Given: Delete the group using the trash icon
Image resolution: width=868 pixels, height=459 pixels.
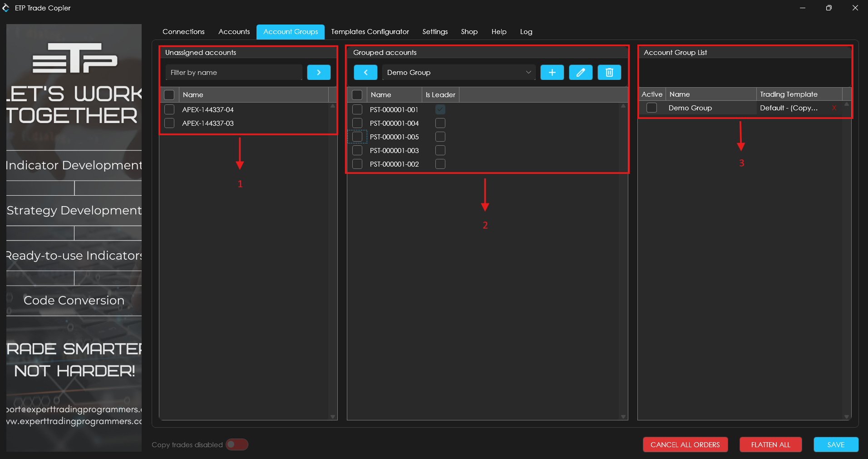Looking at the screenshot, I should coord(609,73).
